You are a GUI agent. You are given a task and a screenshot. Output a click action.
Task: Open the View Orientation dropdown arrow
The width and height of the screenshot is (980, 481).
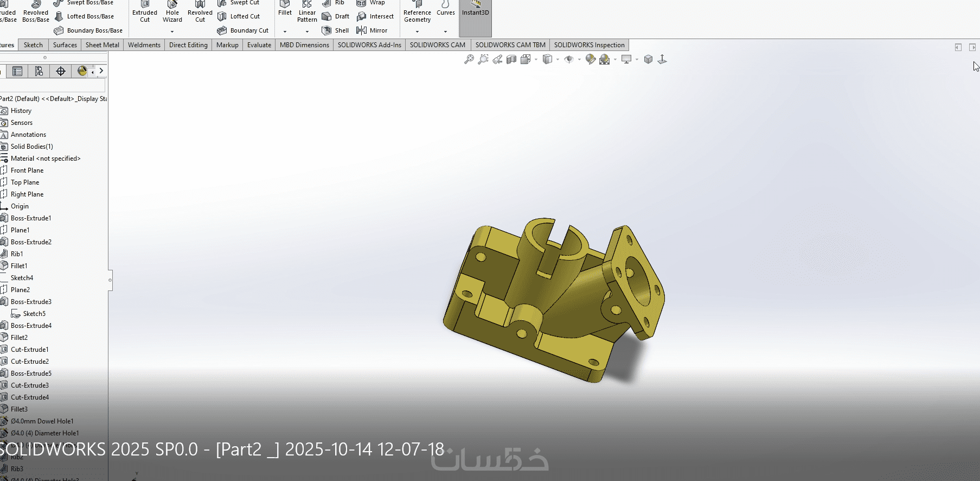536,59
